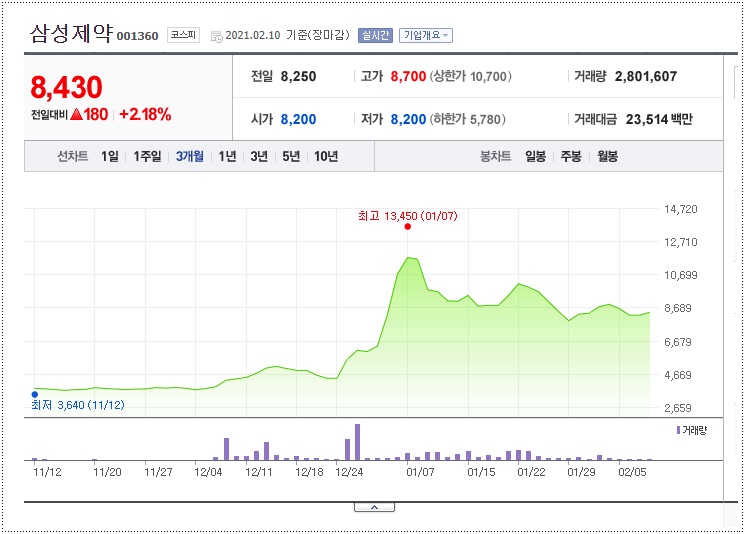Switch chart range to 10년
The image size is (745, 534).
tap(326, 156)
